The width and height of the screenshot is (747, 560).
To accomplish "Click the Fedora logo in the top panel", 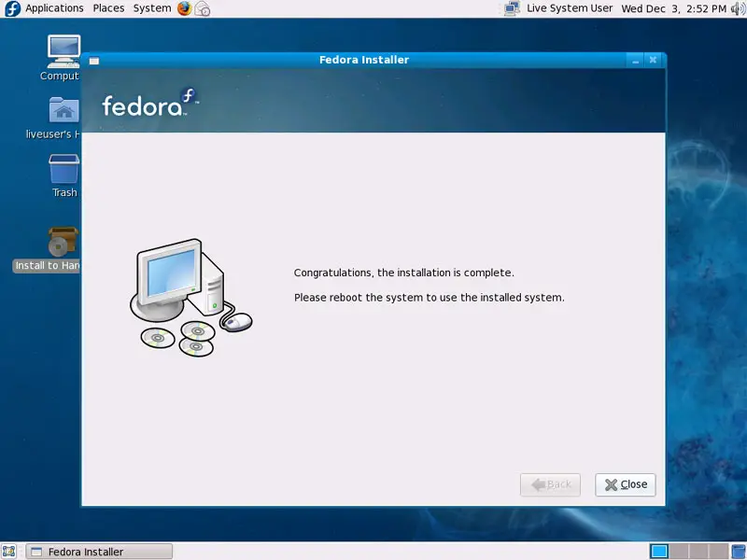I will (12, 8).
